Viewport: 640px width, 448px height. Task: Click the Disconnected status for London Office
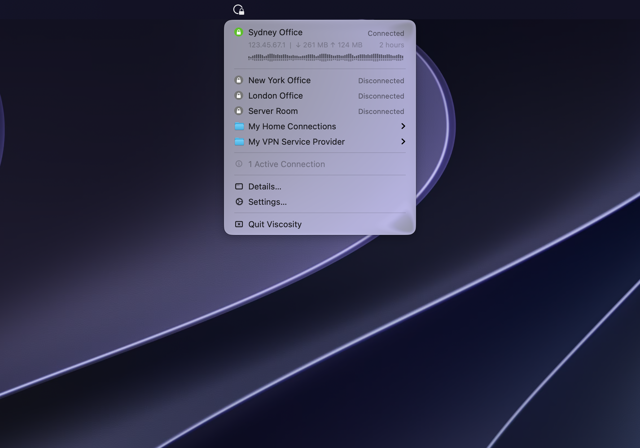click(381, 96)
